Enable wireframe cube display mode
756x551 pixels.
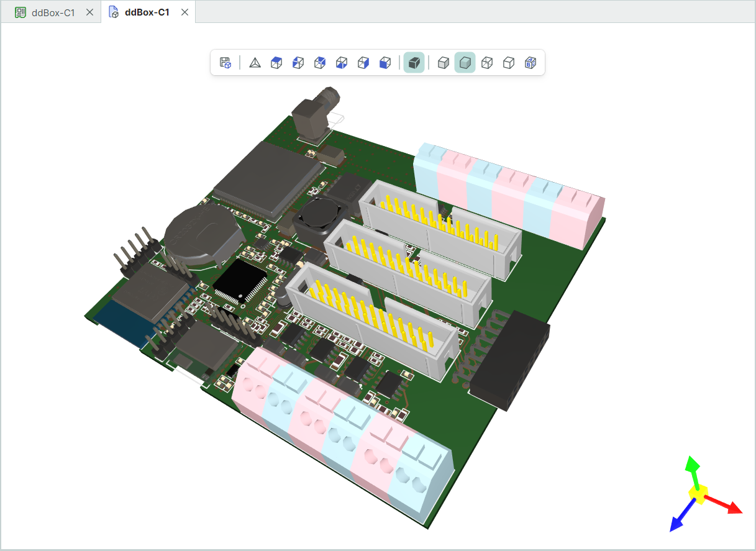pos(487,62)
